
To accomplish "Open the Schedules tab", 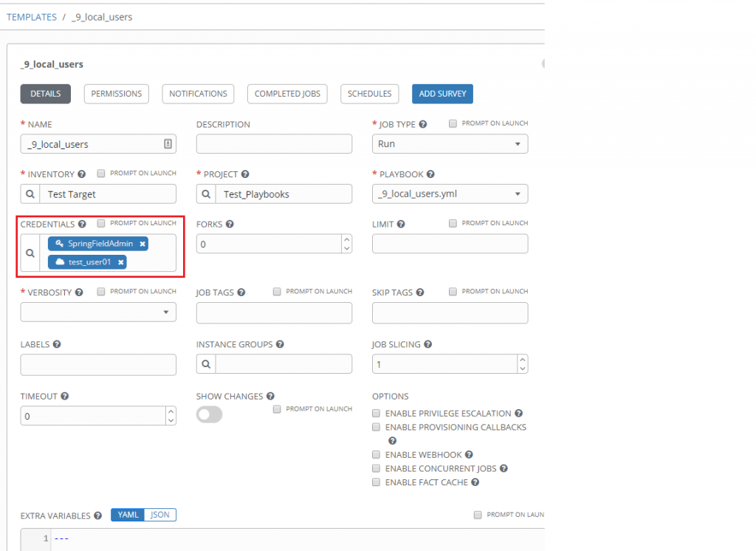I will 370,94.
